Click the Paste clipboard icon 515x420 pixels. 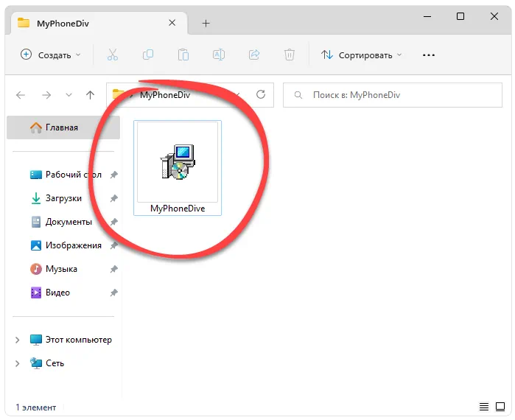pos(183,55)
